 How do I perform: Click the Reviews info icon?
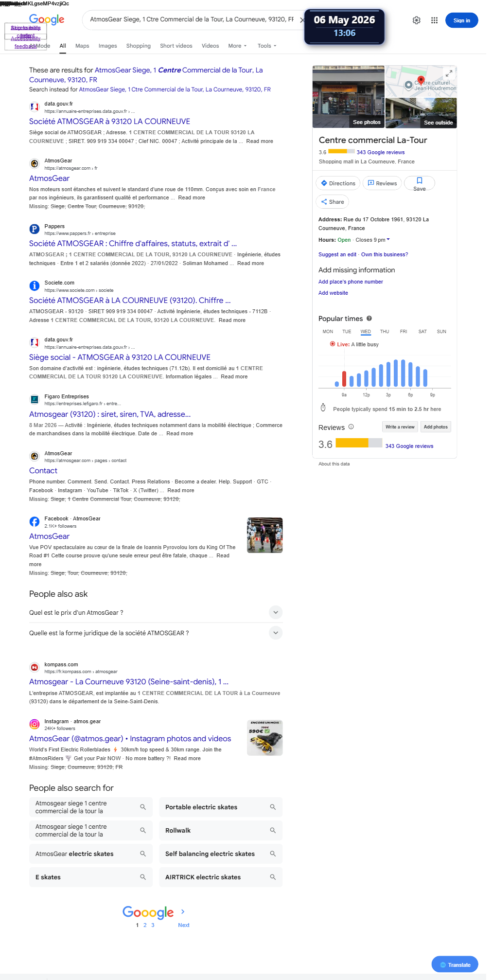[351, 427]
